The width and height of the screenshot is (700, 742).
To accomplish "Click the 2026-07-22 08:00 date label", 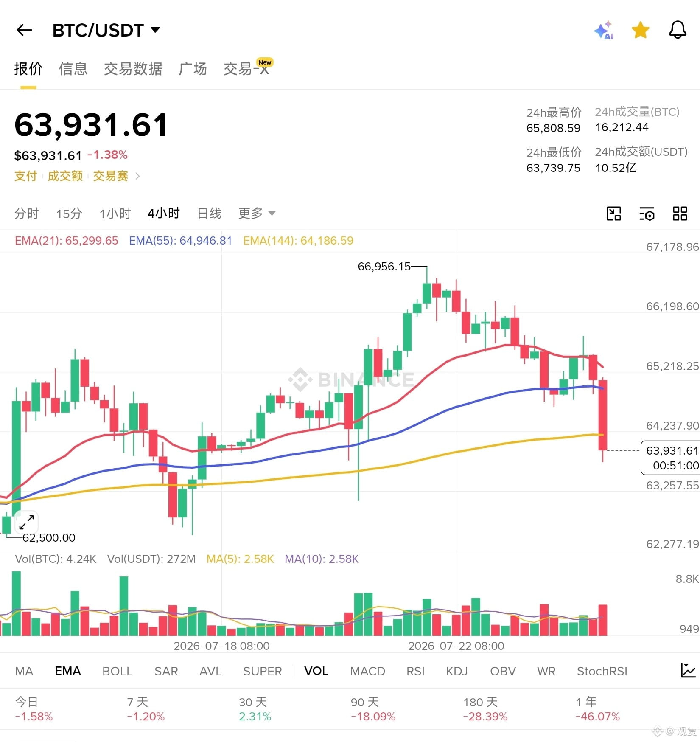I will tap(456, 646).
